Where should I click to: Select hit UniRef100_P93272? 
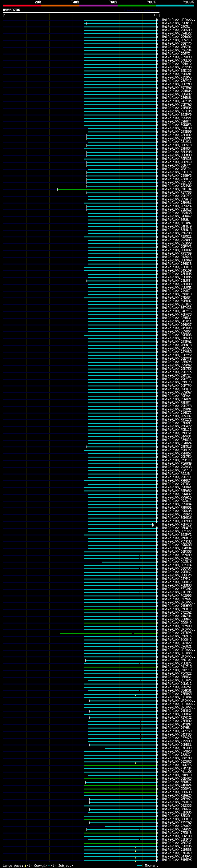pos(176,419)
